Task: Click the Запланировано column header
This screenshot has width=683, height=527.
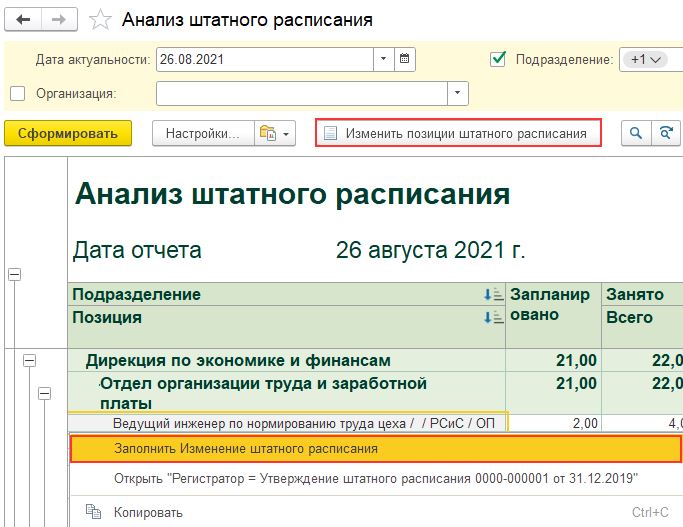Action: pos(554,315)
